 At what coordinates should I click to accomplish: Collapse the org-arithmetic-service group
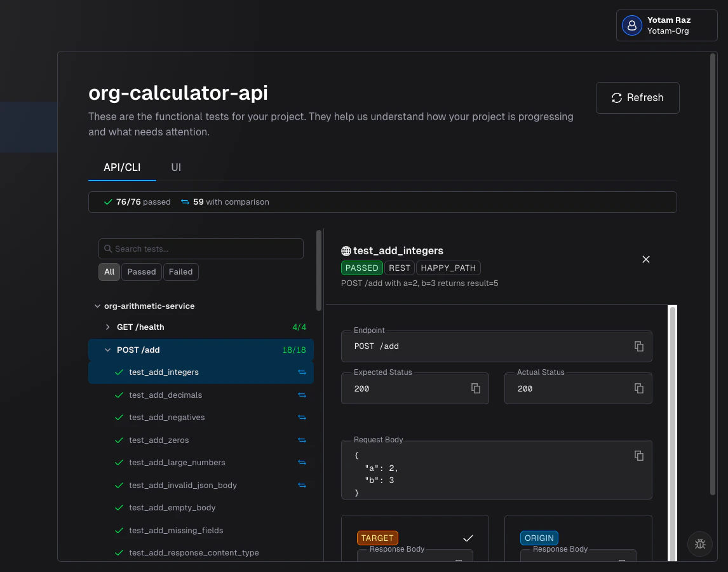point(98,306)
